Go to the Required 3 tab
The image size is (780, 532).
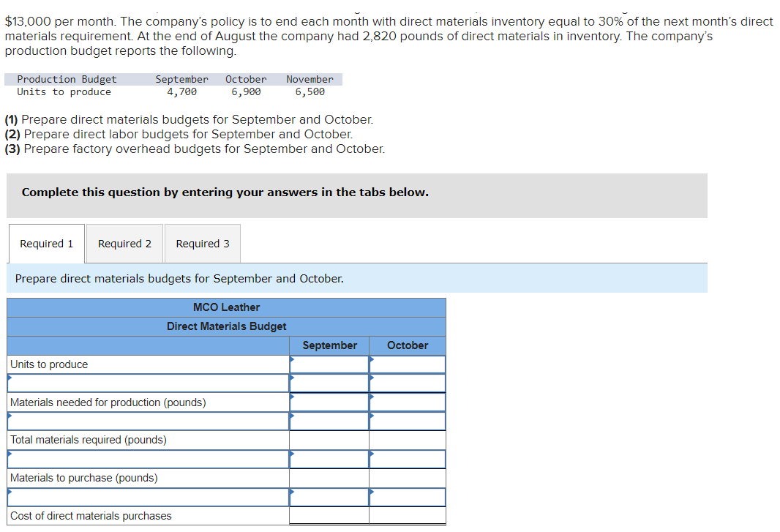(203, 244)
